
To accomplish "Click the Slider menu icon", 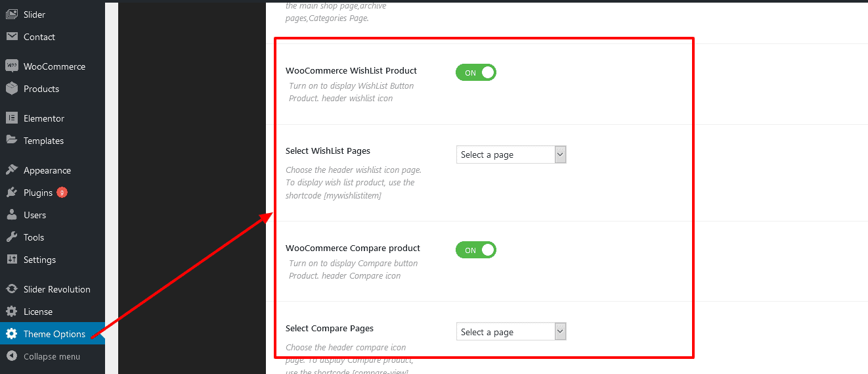I will pyautogui.click(x=11, y=14).
